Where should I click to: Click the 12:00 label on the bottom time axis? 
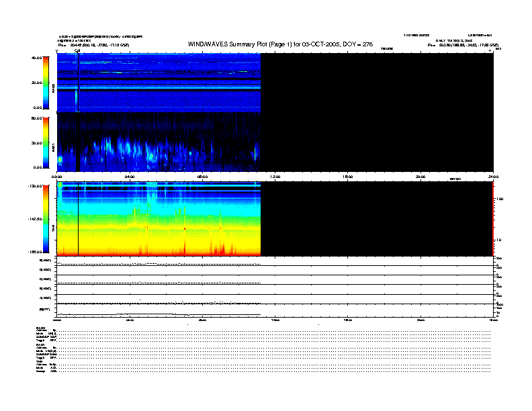coord(275,320)
